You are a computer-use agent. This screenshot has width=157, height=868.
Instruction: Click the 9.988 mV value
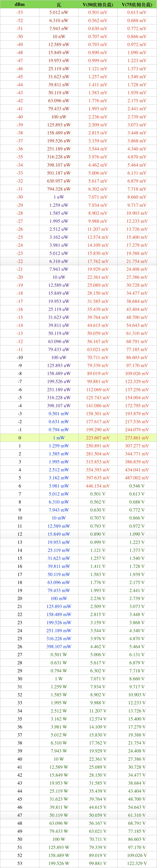point(98,221)
